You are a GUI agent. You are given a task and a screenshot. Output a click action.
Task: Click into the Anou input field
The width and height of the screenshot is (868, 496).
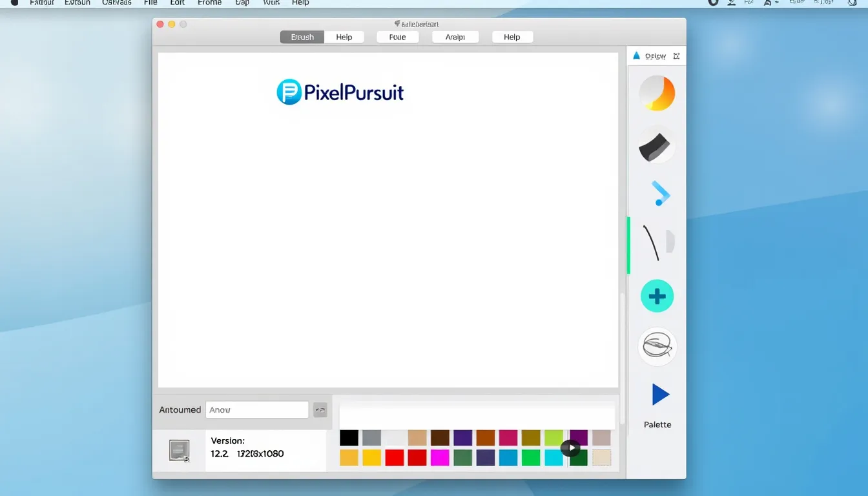(257, 410)
